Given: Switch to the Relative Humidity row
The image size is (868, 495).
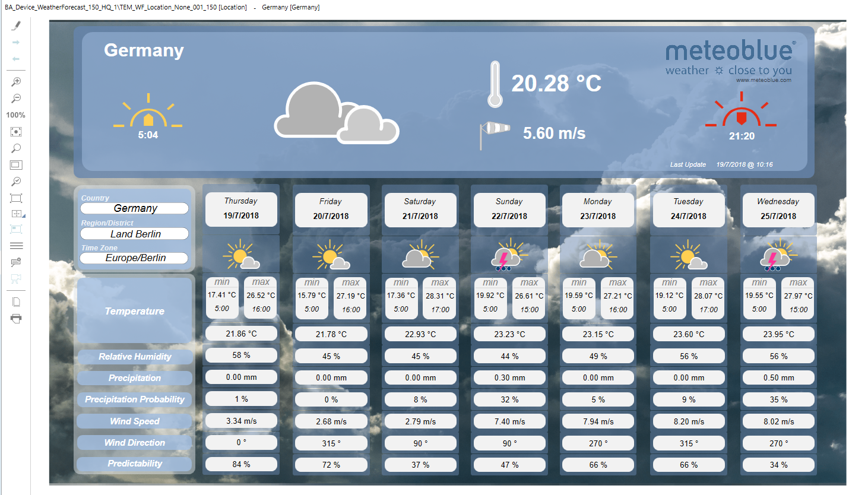Looking at the screenshot, I should coord(134,357).
